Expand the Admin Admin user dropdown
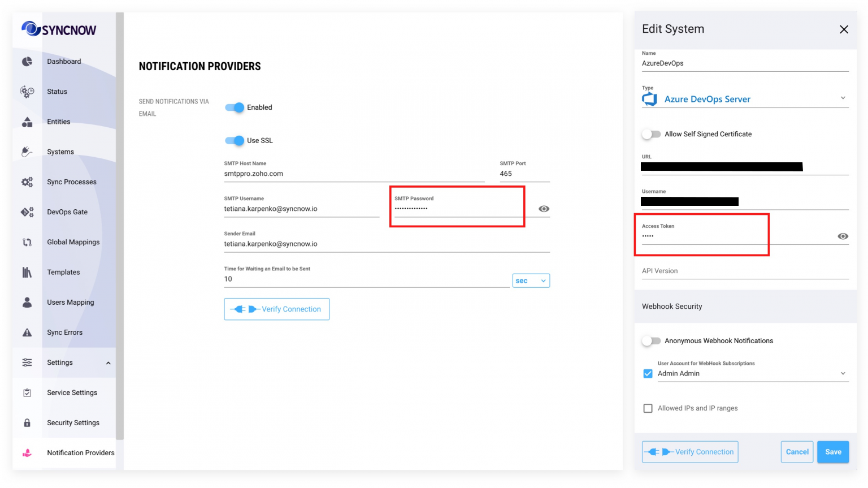Viewport: 868px width, 488px height. click(753, 374)
